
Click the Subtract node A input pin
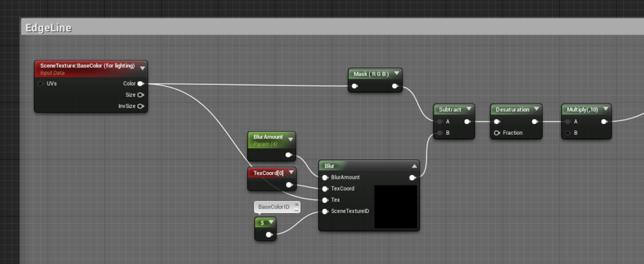[x=440, y=122]
